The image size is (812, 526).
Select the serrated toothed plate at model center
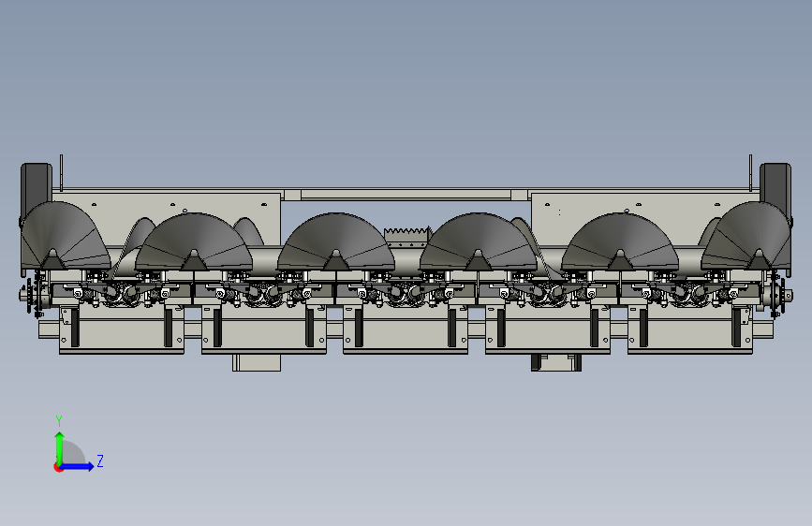(408, 236)
